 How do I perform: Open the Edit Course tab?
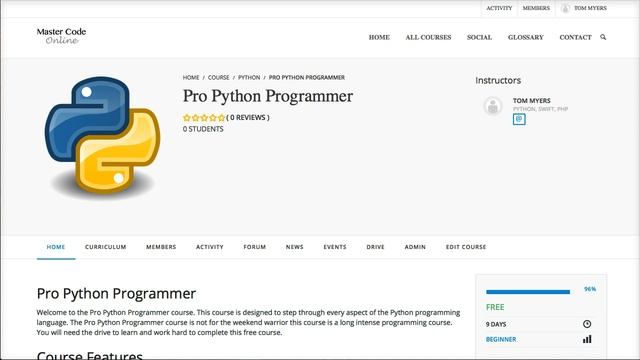tap(466, 247)
